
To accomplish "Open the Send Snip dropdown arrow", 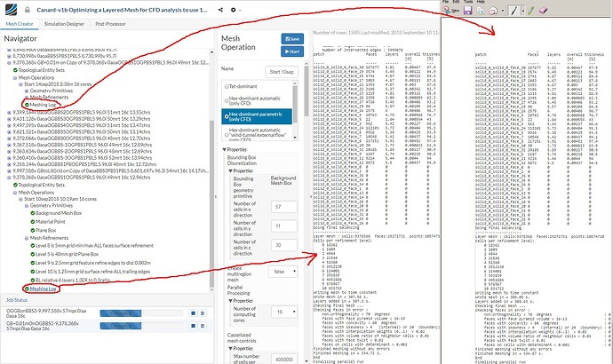I will [x=502, y=11].
